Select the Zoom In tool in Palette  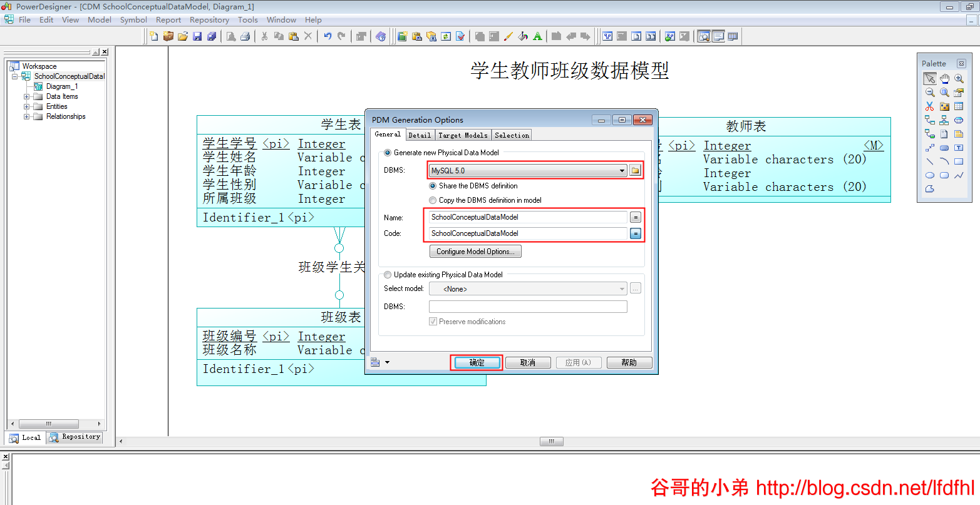point(959,78)
